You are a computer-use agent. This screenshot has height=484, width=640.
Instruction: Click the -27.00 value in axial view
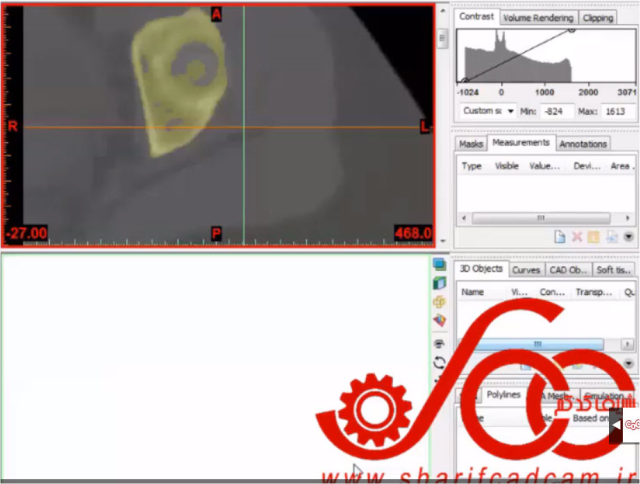[26, 233]
